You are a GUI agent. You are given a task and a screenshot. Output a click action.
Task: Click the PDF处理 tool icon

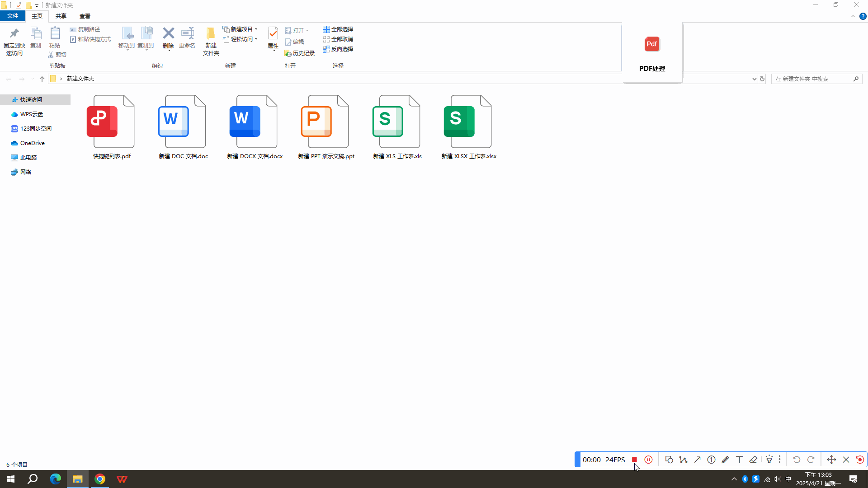(x=652, y=44)
